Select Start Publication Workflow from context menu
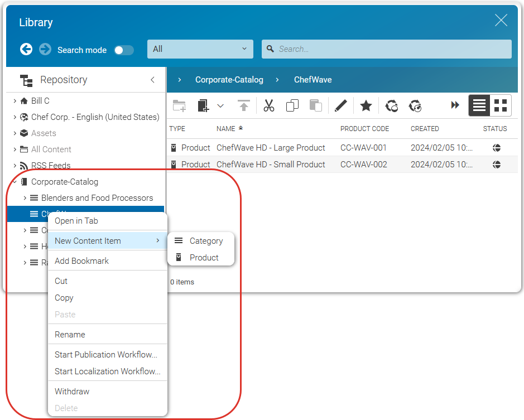524x420 pixels. coord(105,355)
